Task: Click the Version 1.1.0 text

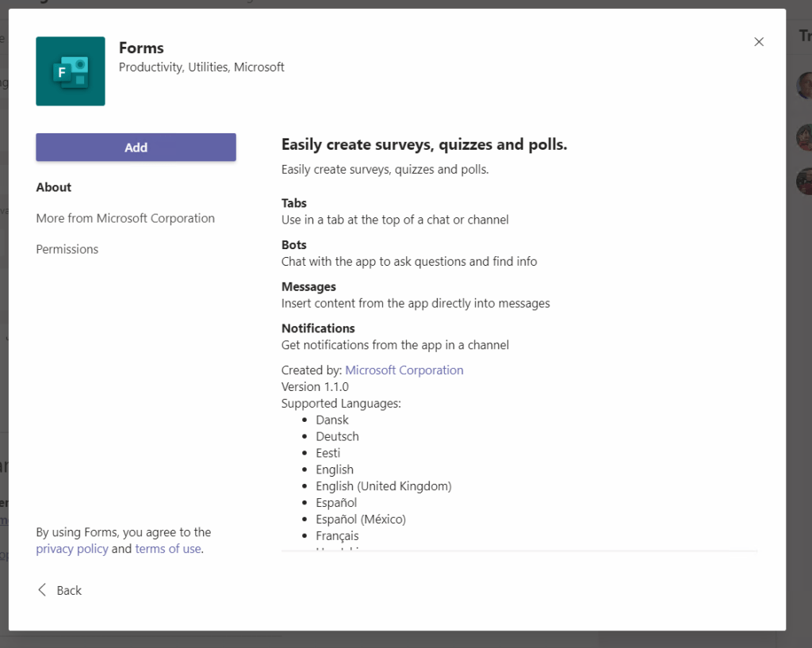Action: pyautogui.click(x=315, y=387)
